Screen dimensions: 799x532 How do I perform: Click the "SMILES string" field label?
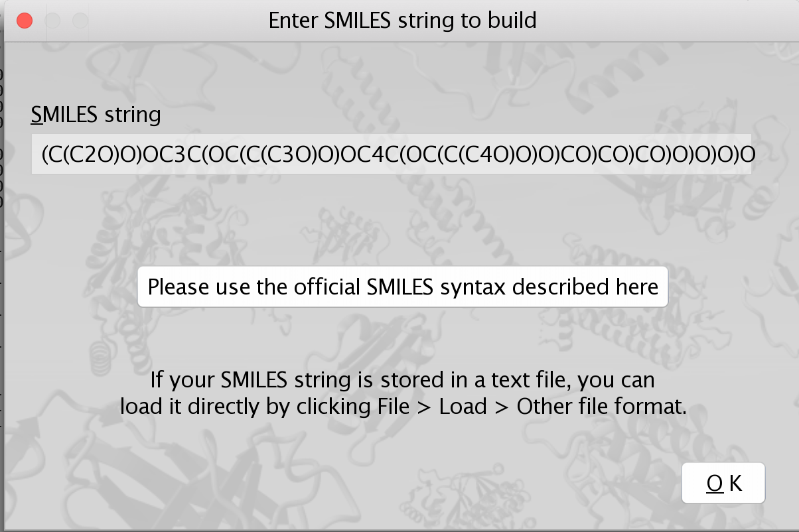tap(96, 115)
